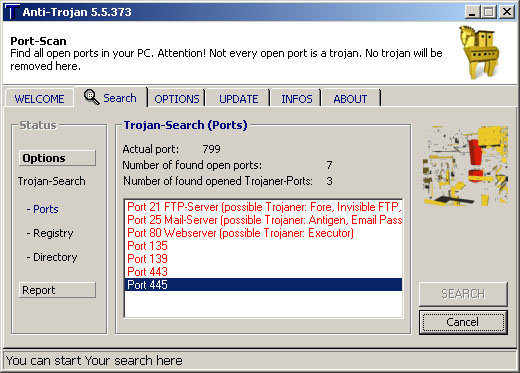Cancel the running port scan
Image resolution: width=520 pixels, height=373 pixels.
(x=463, y=322)
